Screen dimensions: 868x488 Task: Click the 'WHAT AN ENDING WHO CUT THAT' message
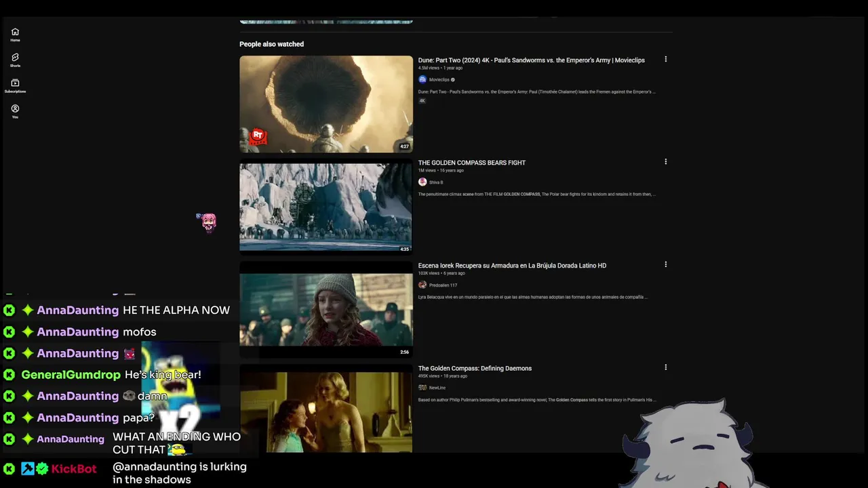click(176, 443)
